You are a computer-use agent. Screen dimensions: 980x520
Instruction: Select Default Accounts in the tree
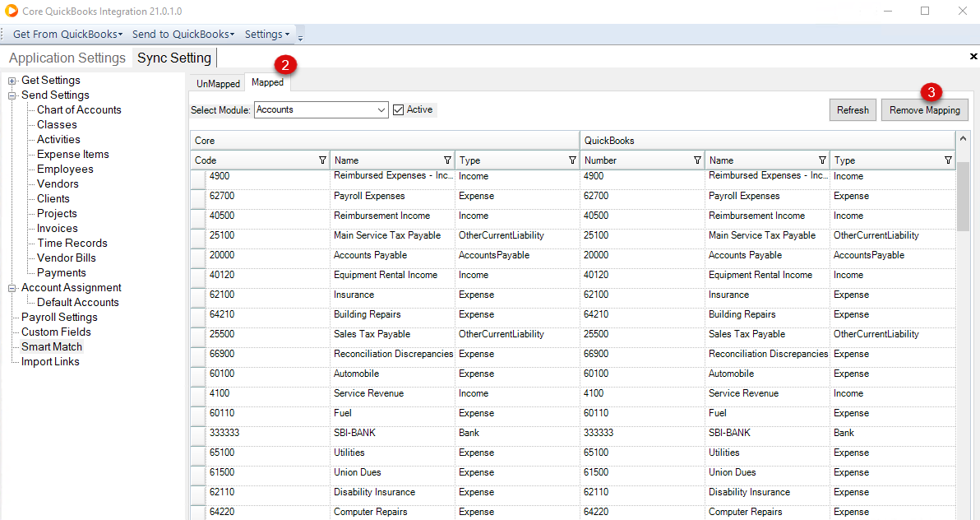[77, 302]
